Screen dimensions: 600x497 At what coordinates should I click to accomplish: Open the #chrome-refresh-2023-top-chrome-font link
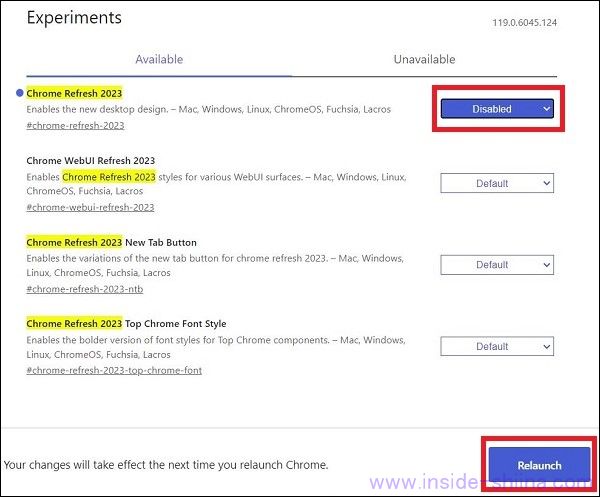[x=114, y=370]
